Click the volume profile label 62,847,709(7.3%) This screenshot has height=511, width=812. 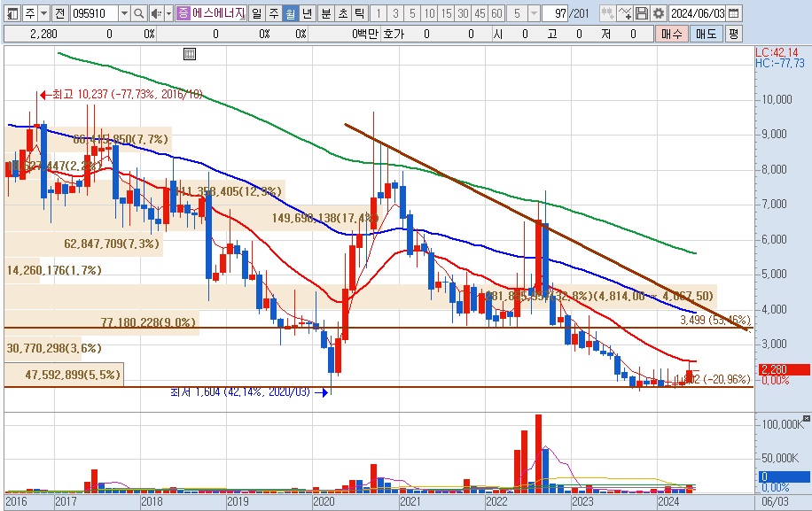(112, 244)
